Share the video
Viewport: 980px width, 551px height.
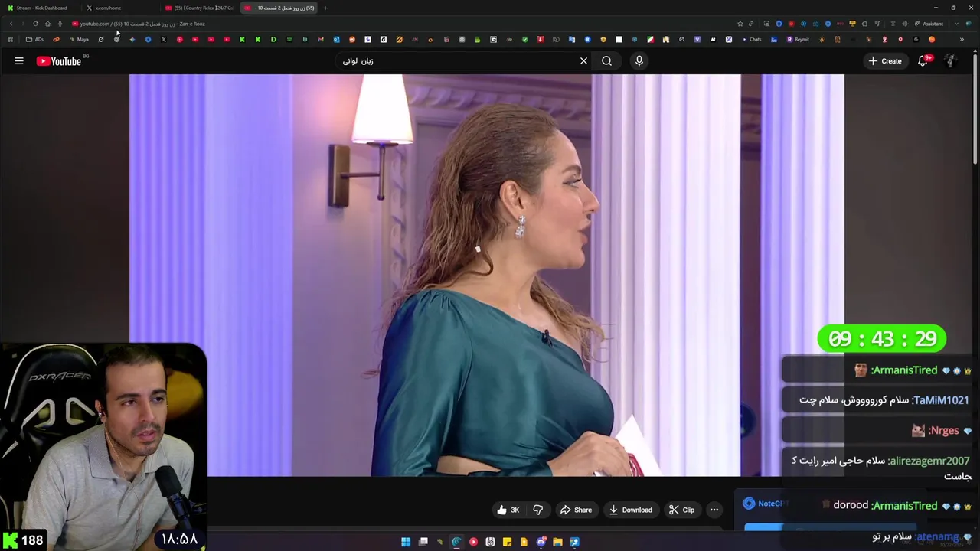click(x=576, y=510)
